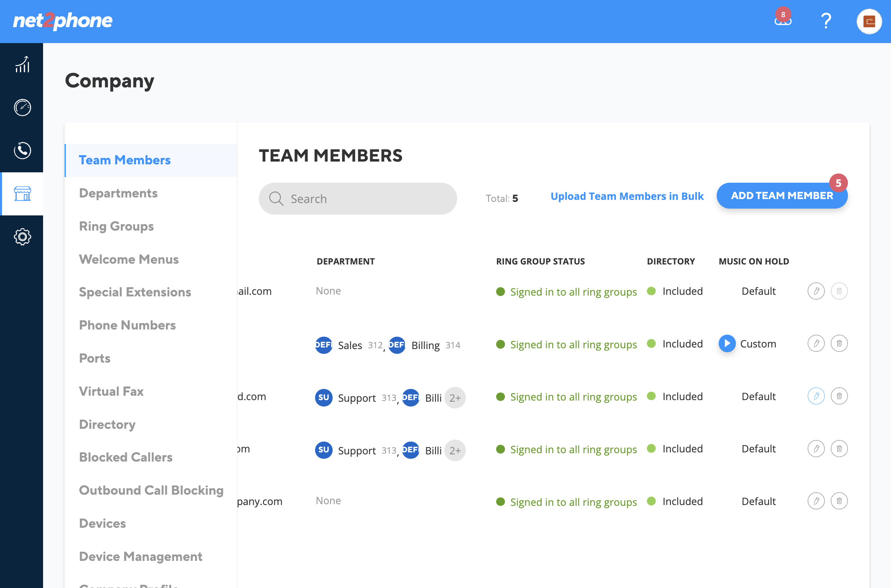891x588 pixels.
Task: Click the highlighted blue edit pencil icon
Action: click(816, 396)
